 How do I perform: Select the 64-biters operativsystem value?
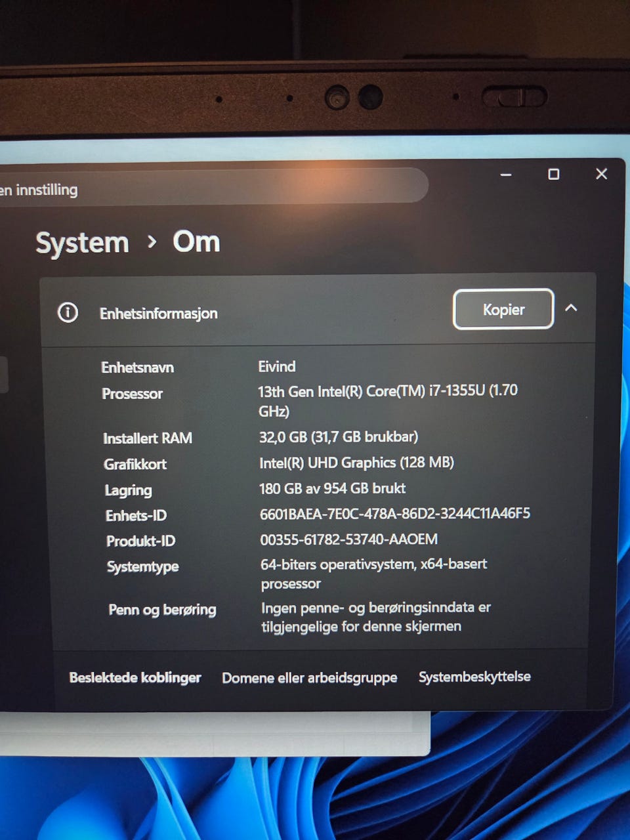click(373, 574)
